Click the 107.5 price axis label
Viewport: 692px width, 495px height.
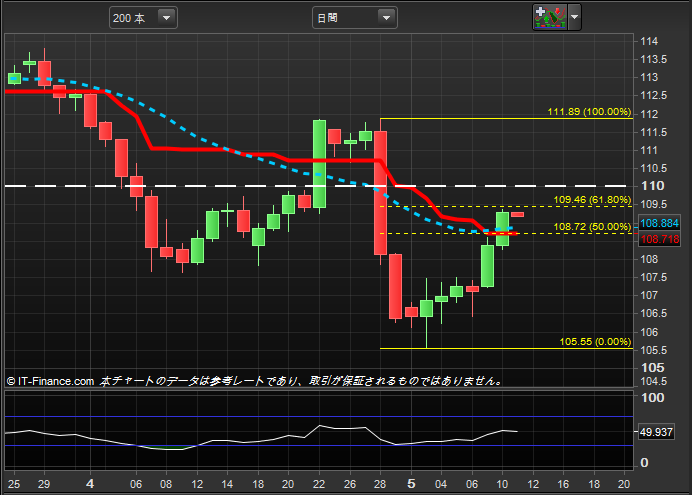point(653,277)
